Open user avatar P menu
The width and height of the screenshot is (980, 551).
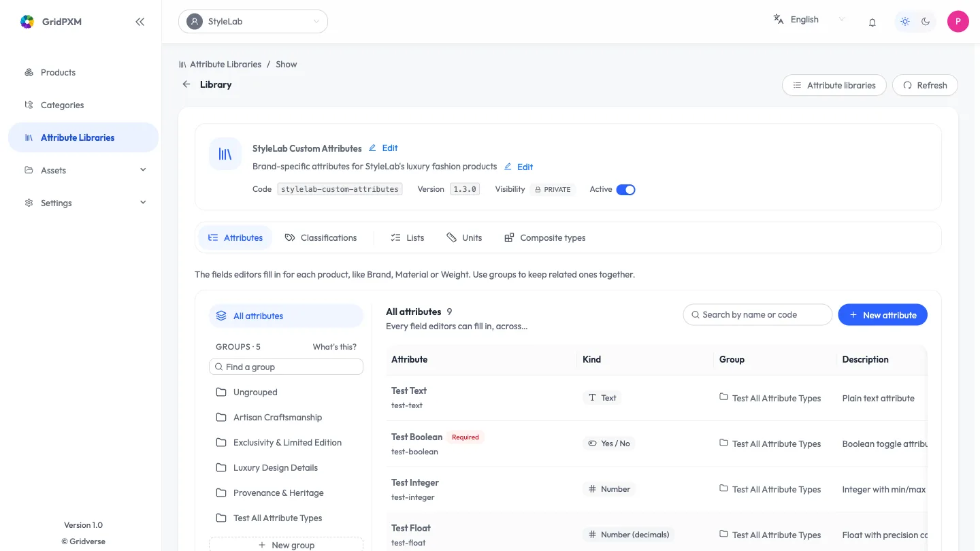click(958, 21)
